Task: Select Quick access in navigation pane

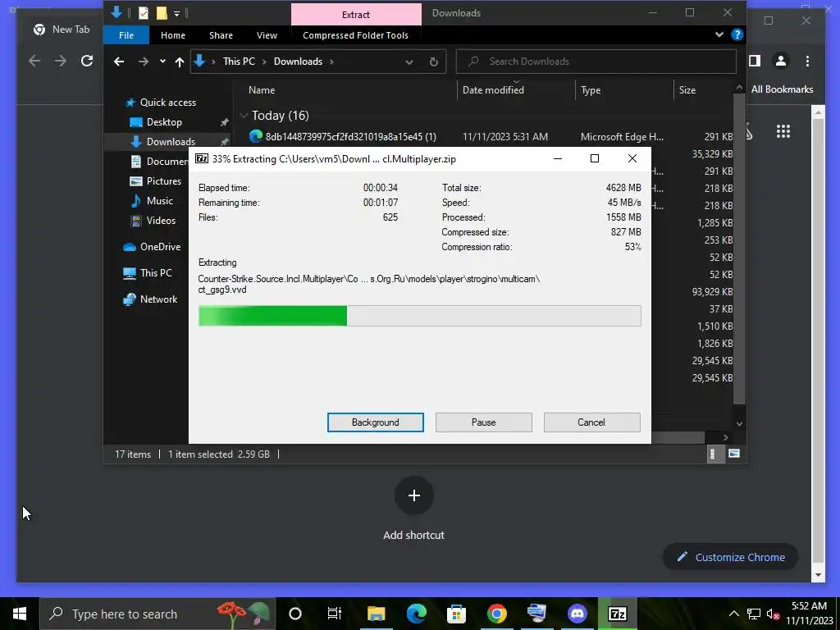Action: point(167,103)
